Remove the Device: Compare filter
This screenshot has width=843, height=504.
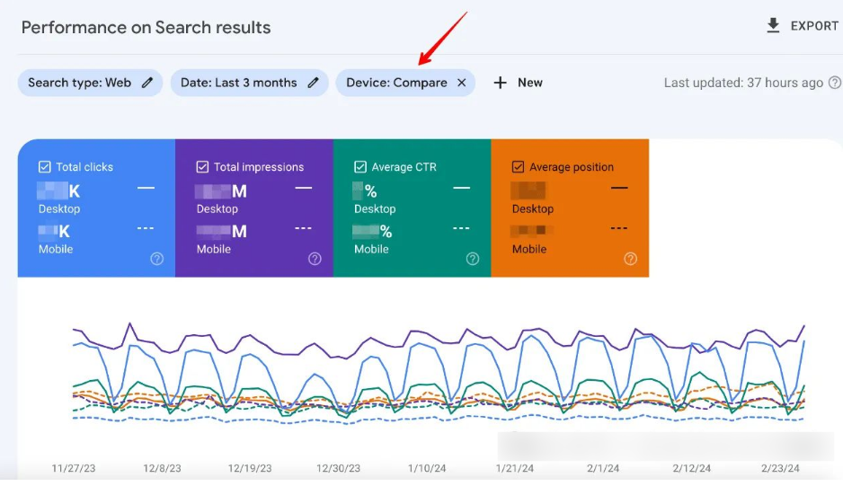pyautogui.click(x=461, y=83)
